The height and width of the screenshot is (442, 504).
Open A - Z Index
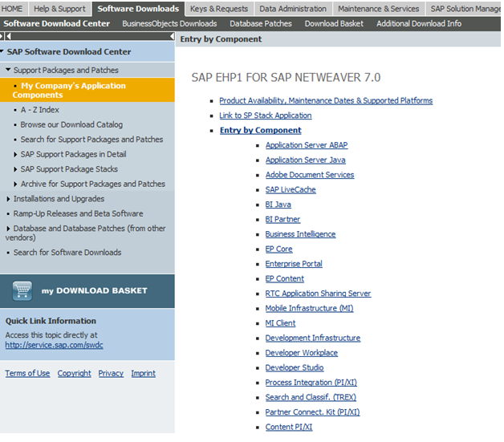tap(40, 110)
